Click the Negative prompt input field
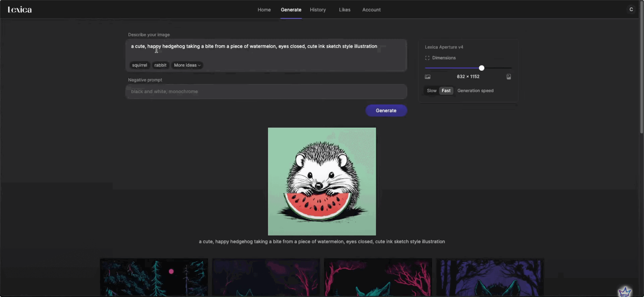This screenshot has height=297, width=644. coord(266,91)
